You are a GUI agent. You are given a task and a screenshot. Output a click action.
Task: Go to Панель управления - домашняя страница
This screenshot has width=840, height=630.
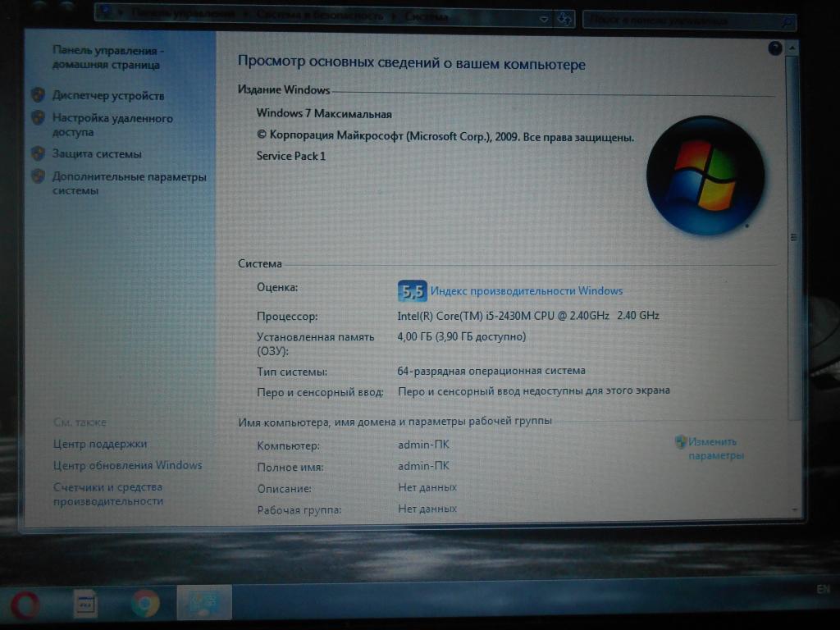[x=107, y=58]
